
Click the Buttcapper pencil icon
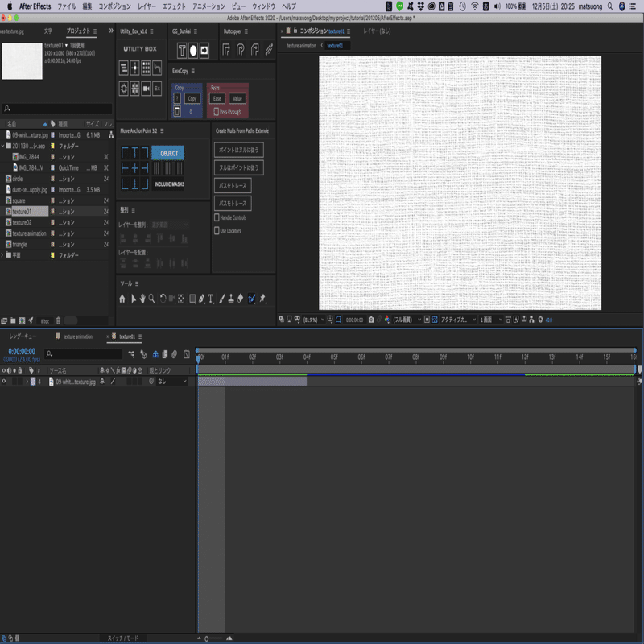(x=269, y=50)
